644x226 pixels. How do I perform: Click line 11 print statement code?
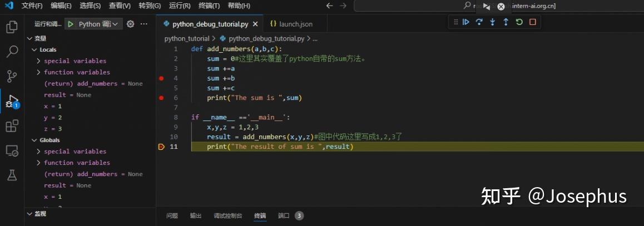280,147
